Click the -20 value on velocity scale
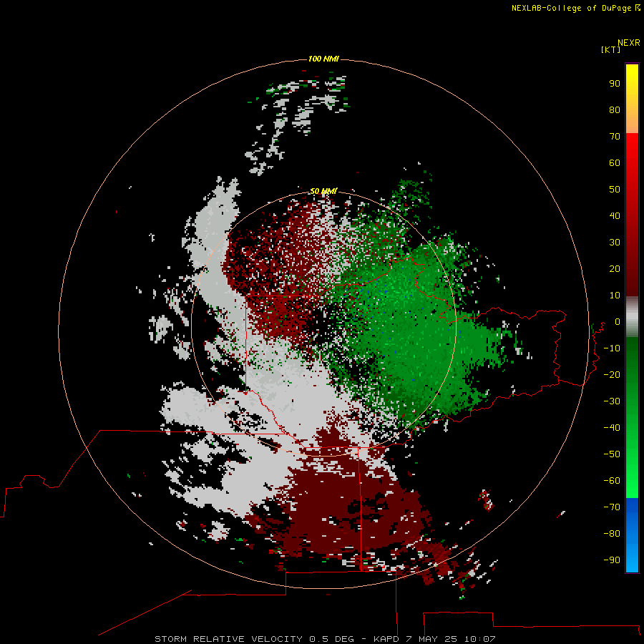644x644 pixels. coord(612,374)
